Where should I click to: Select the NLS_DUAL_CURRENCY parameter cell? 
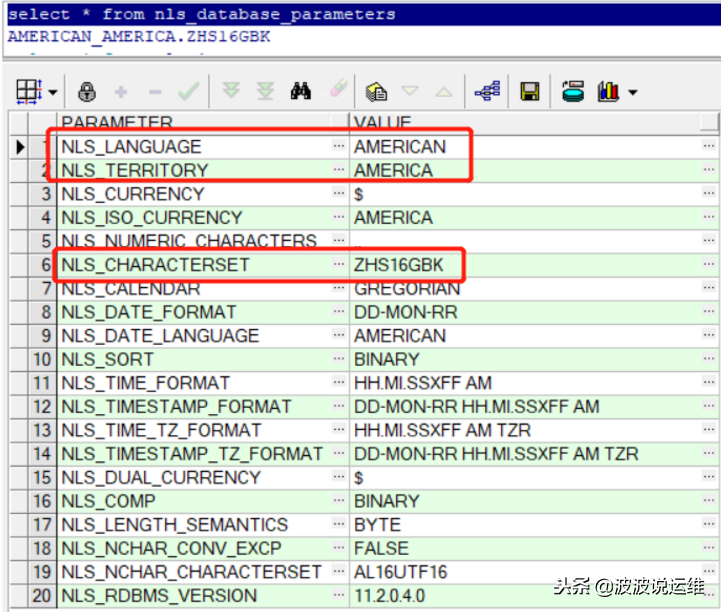202,478
